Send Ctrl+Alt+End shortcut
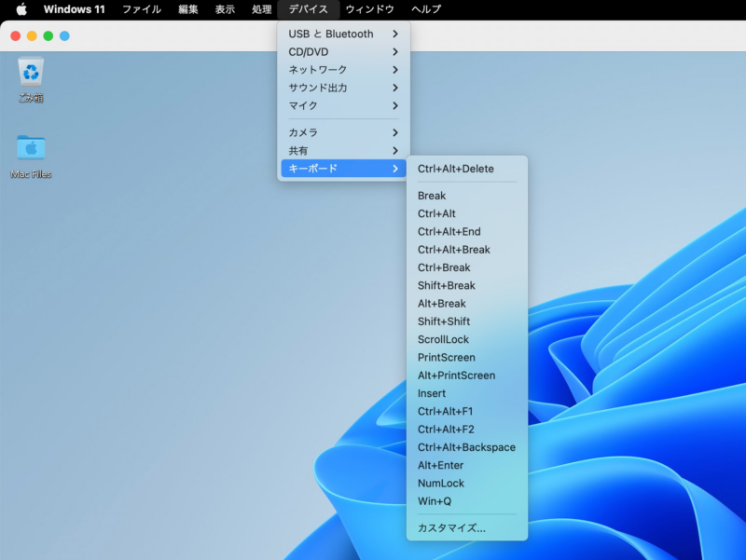Viewport: 746px width, 560px height. 467,231
